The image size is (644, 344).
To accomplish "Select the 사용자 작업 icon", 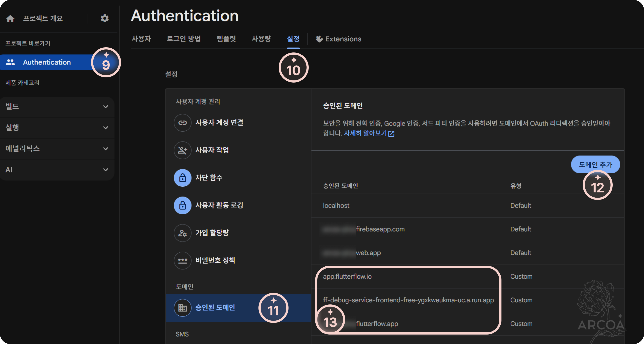I will tap(182, 150).
